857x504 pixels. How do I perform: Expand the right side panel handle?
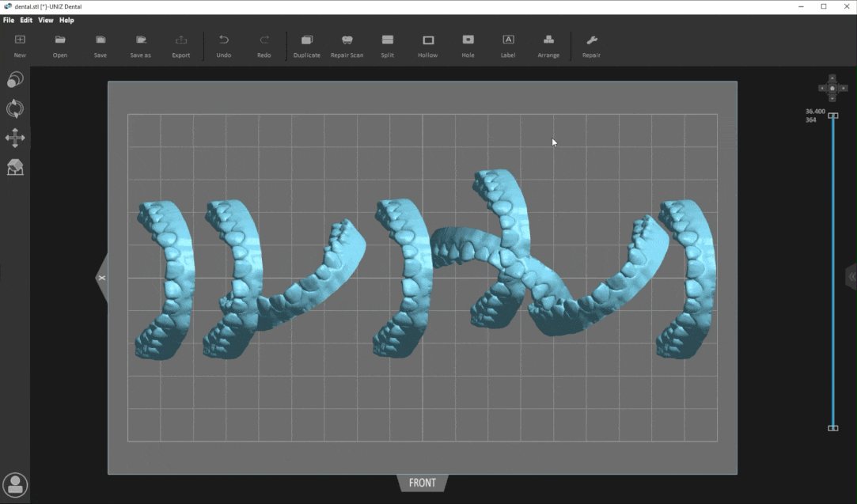click(851, 276)
